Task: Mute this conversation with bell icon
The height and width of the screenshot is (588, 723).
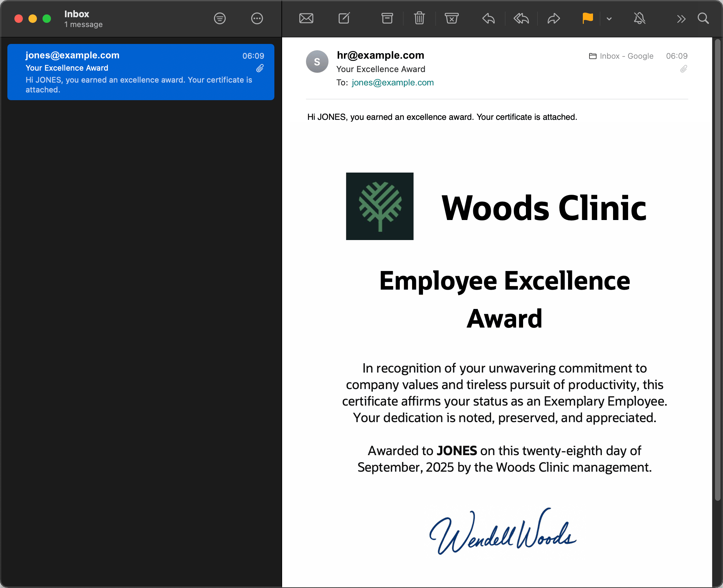Action: [639, 18]
